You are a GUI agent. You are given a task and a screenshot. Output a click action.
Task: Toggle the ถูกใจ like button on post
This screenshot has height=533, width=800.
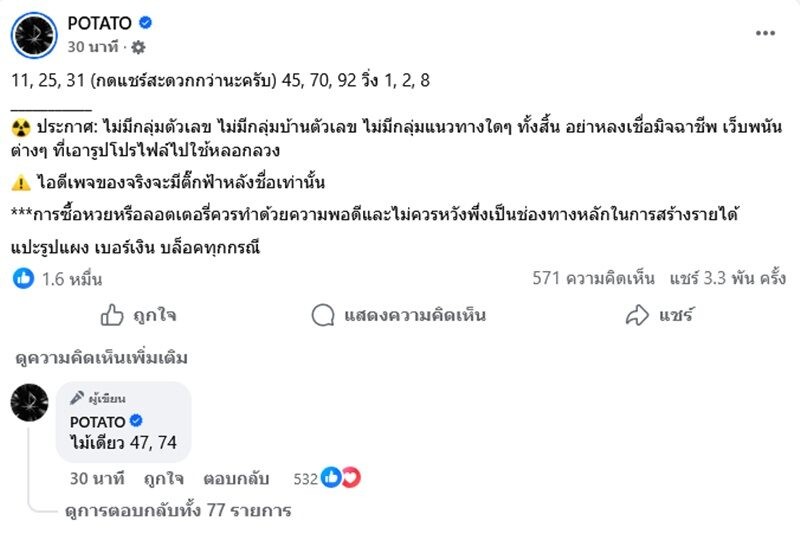coord(138,315)
